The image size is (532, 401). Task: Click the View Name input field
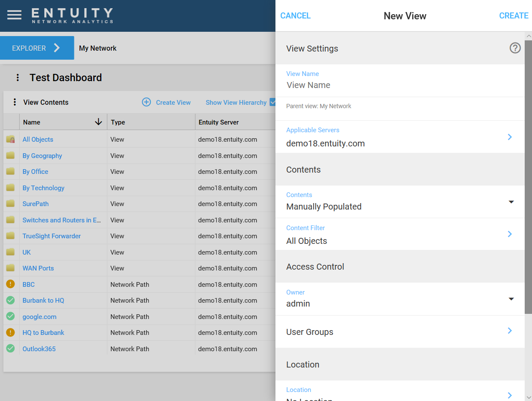pyautogui.click(x=365, y=85)
